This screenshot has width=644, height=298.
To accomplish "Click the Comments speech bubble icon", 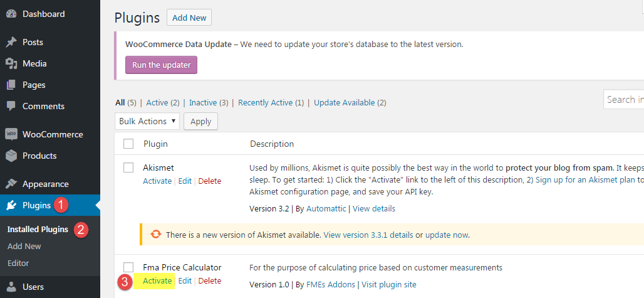I will 11,106.
